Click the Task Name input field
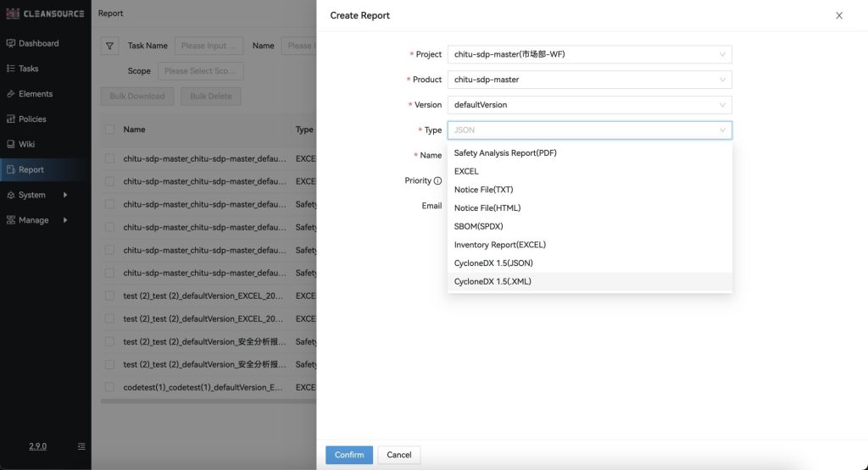The height and width of the screenshot is (470, 868). click(209, 46)
